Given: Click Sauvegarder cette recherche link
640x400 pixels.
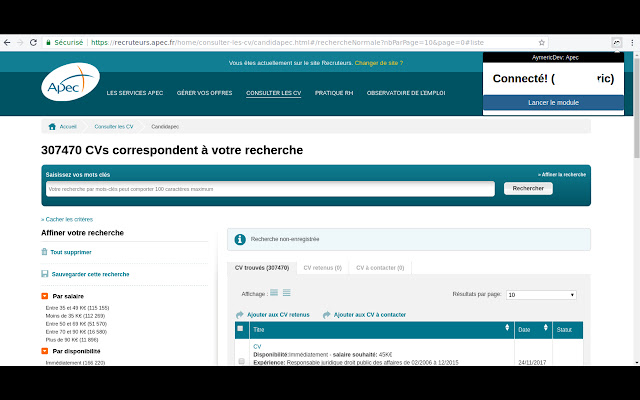Looking at the screenshot, I should (90, 274).
